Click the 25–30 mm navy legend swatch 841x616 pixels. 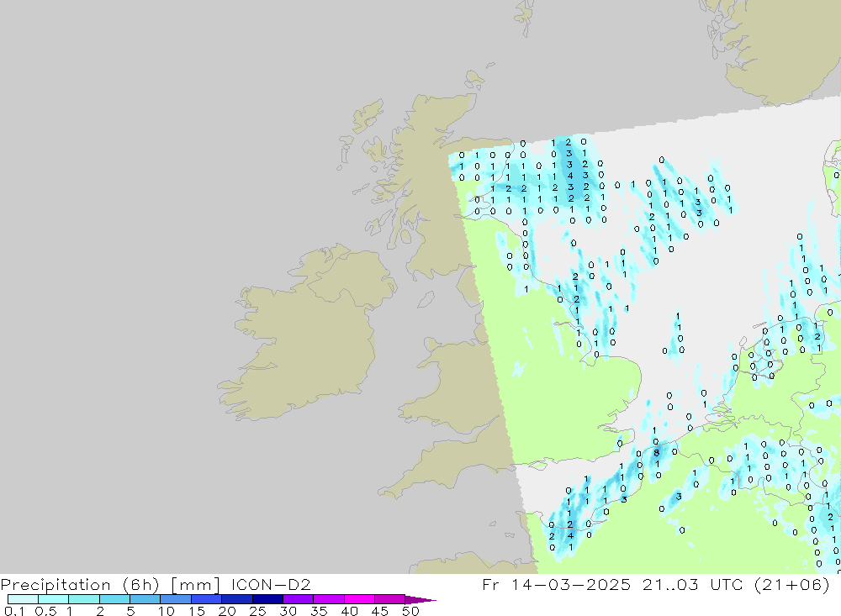267,599
